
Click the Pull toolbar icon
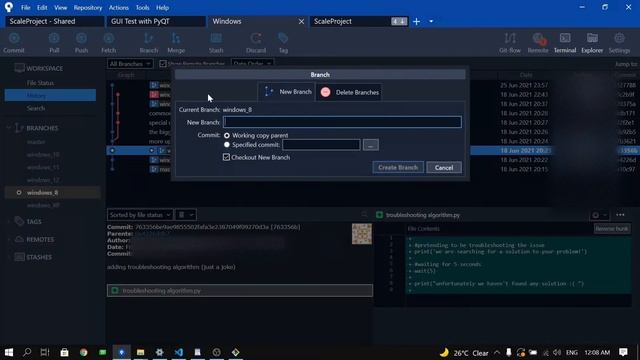click(x=54, y=42)
